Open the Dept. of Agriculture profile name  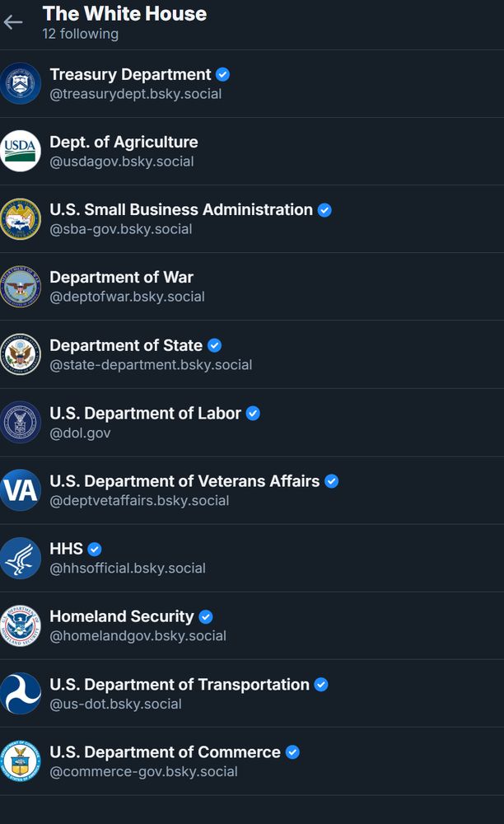pos(124,142)
